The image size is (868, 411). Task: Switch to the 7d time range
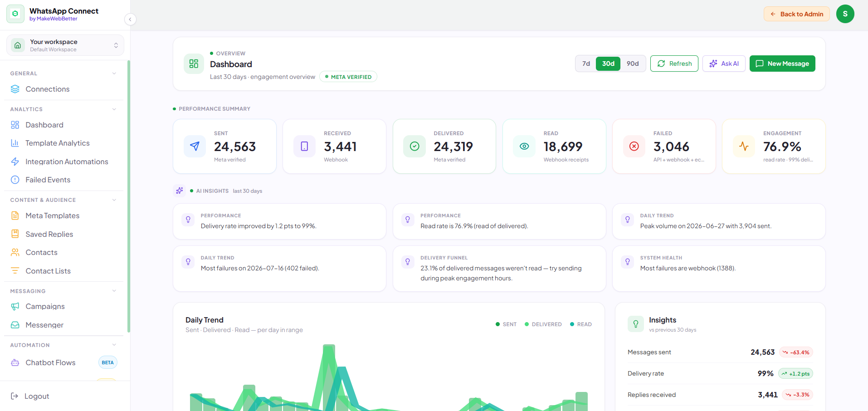tap(586, 64)
